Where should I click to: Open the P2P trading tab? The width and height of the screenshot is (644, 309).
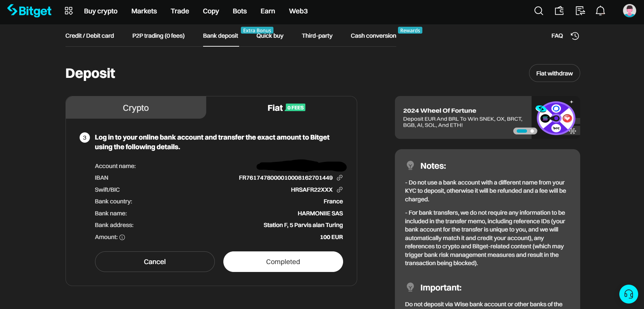pos(159,36)
